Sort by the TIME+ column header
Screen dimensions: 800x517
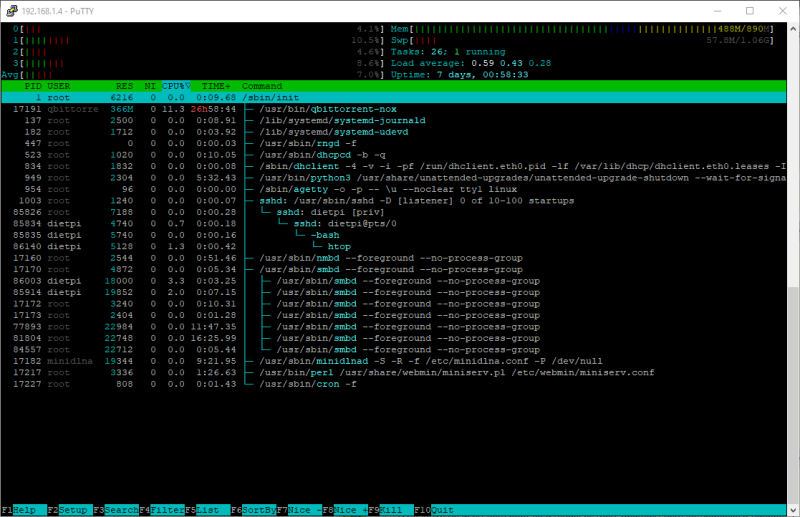coord(216,86)
